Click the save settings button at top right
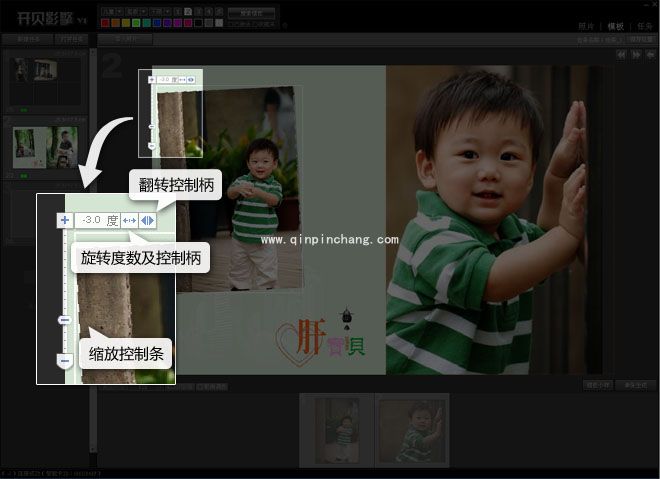 tap(641, 39)
